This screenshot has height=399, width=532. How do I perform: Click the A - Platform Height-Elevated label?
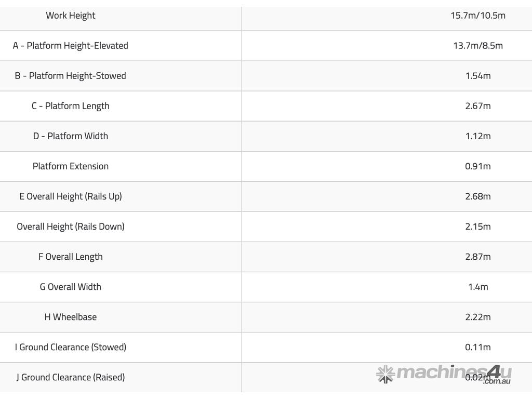71,45
